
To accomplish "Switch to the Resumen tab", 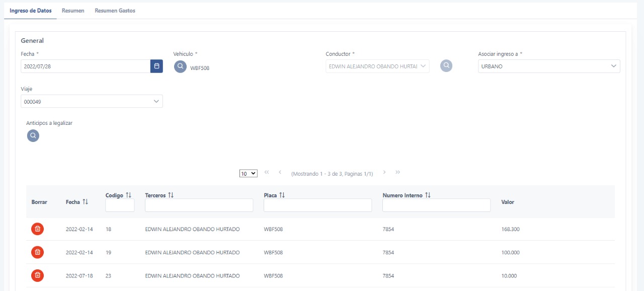I will point(73,11).
